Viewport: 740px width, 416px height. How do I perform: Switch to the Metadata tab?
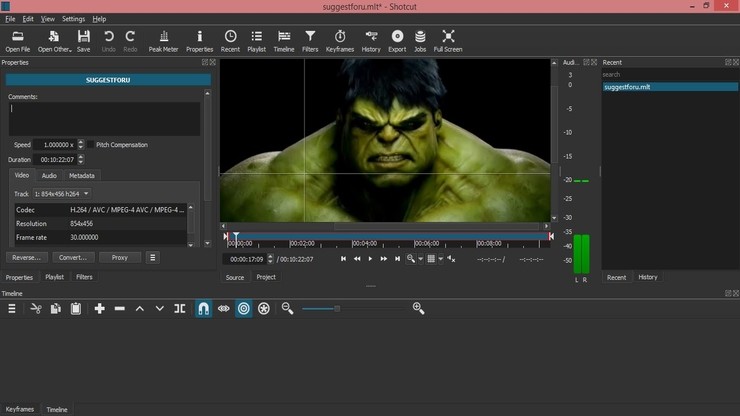[82, 176]
